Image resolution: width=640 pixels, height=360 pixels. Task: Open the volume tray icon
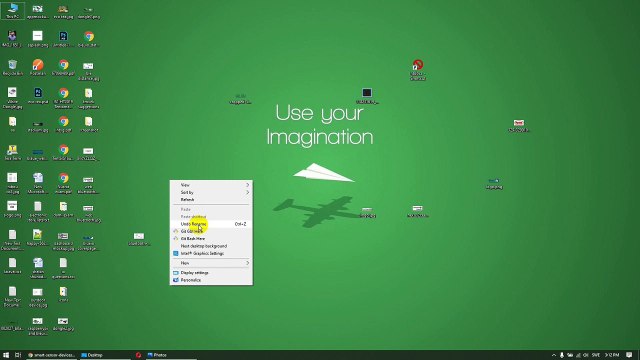coord(586,355)
